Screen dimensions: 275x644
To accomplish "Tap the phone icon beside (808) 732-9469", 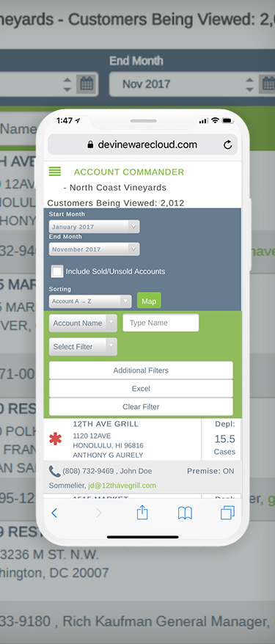I will click(x=54, y=471).
